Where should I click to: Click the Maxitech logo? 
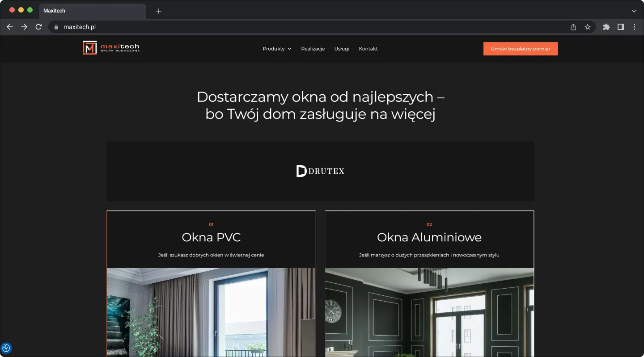pyautogui.click(x=111, y=48)
